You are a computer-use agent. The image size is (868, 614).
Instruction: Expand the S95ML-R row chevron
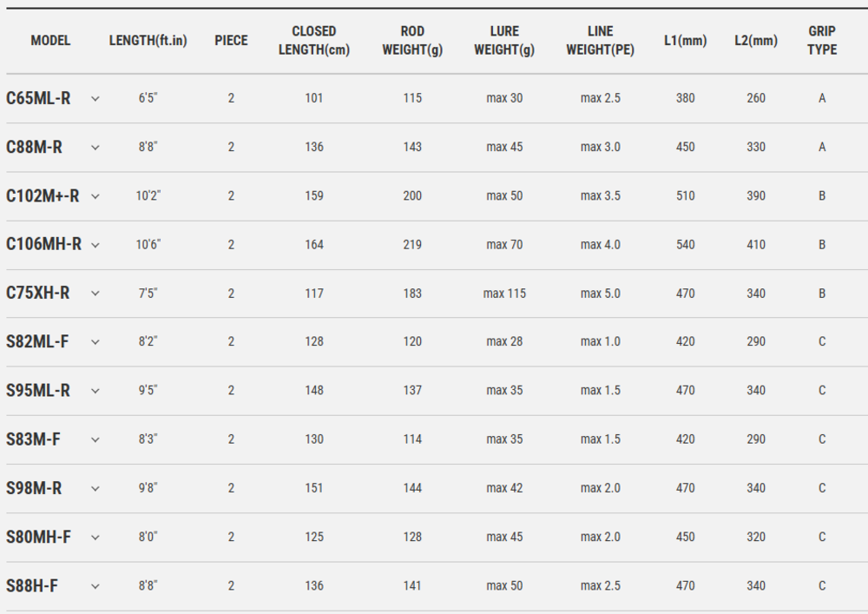pyautogui.click(x=95, y=391)
